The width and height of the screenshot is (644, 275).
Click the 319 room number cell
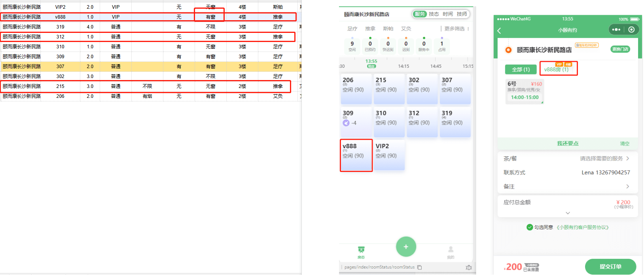point(60,27)
